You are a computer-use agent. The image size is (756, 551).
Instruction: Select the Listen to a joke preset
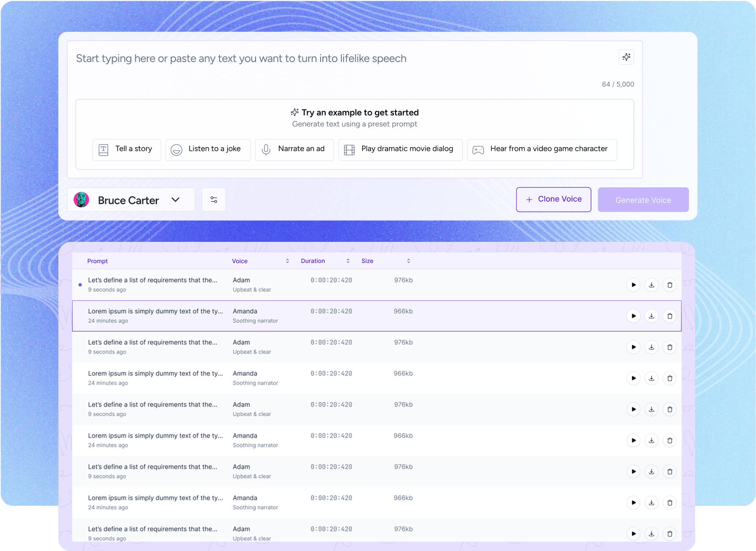pos(208,149)
